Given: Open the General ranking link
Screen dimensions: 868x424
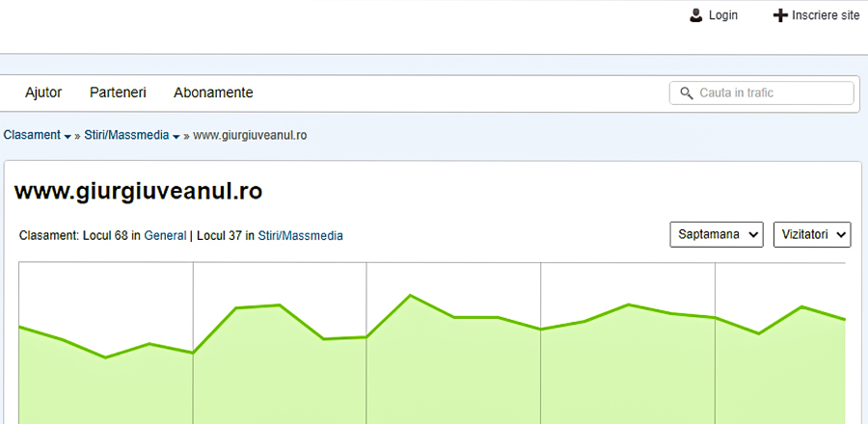Looking at the screenshot, I should 165,235.
